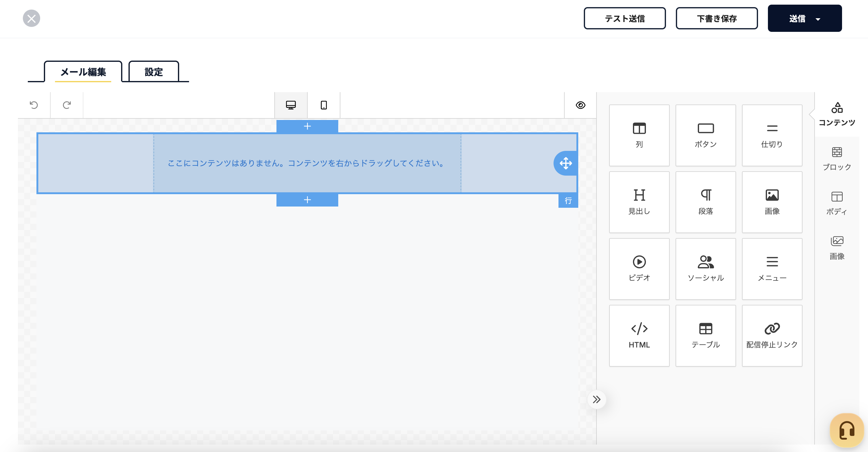
Task: Select the ソーシャル social content tile
Action: click(706, 269)
